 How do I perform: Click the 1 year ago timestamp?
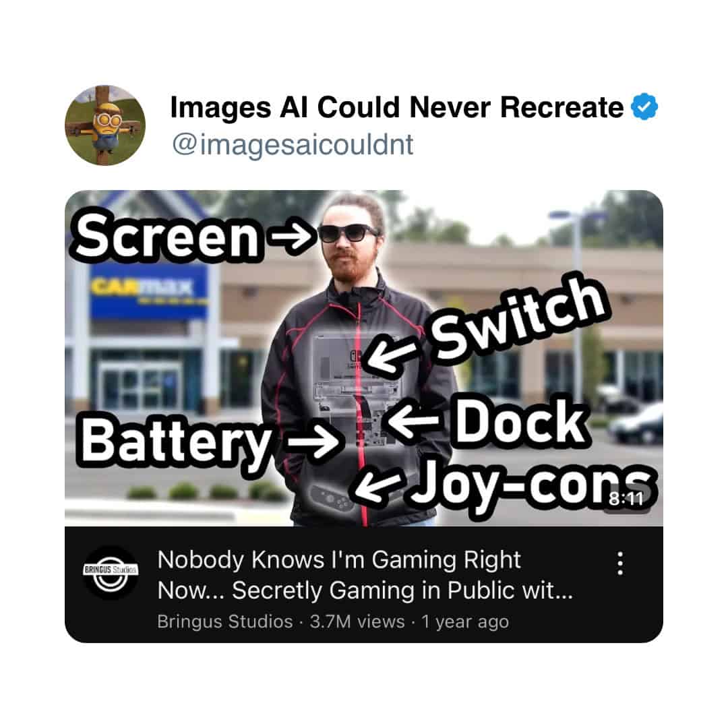click(x=465, y=621)
